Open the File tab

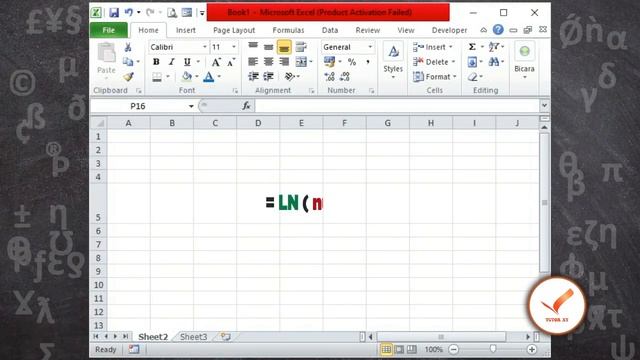point(109,30)
